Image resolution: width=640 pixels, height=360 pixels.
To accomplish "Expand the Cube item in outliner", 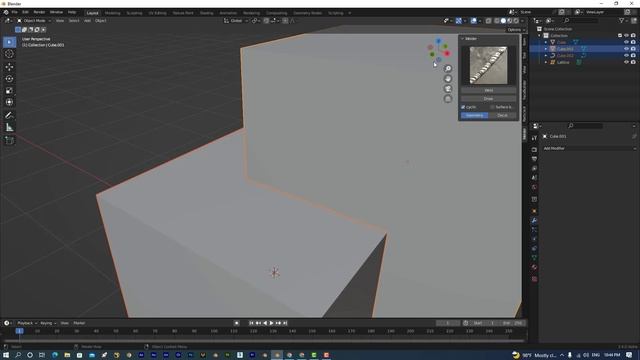I will (x=546, y=42).
